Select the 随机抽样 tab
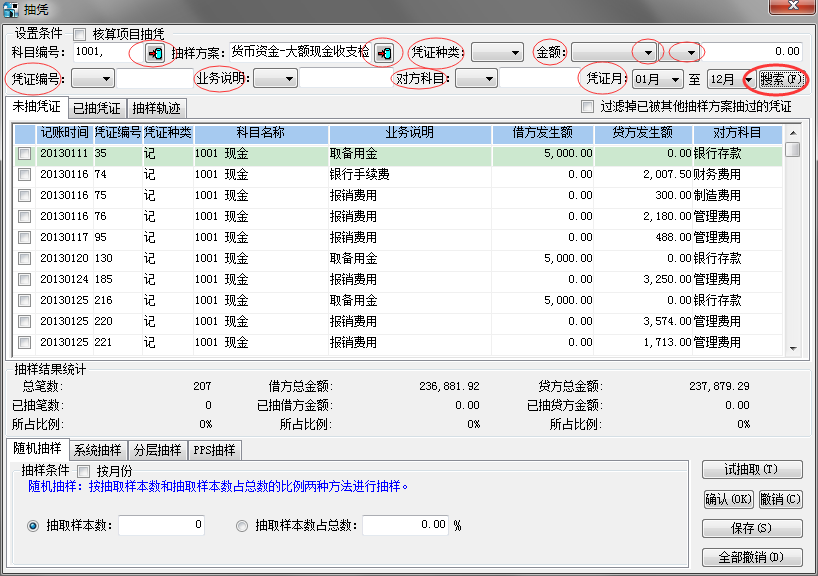The width and height of the screenshot is (818, 576). coord(37,449)
